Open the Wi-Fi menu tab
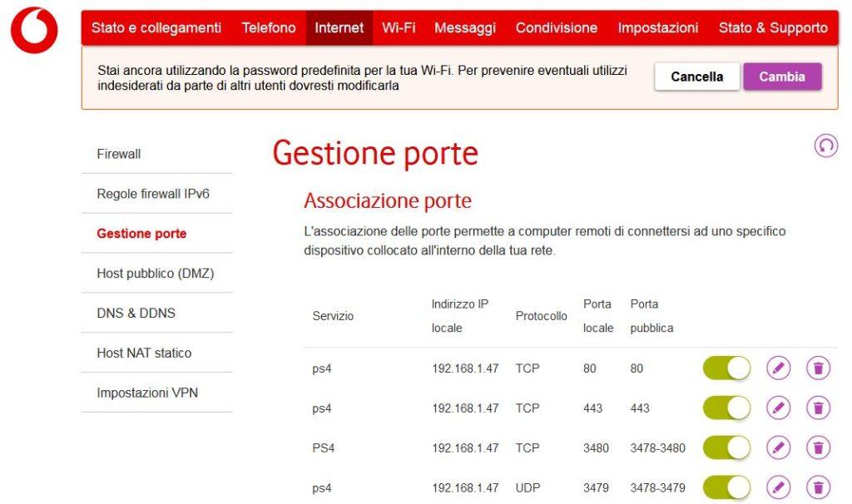 399,27
